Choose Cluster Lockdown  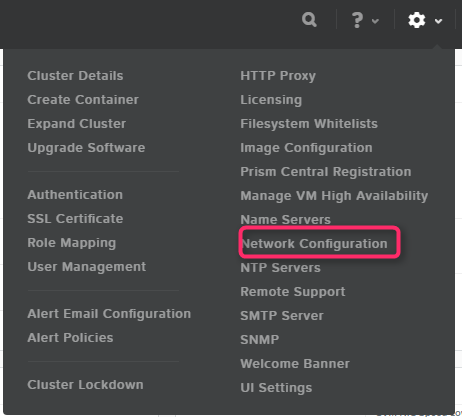click(x=85, y=385)
